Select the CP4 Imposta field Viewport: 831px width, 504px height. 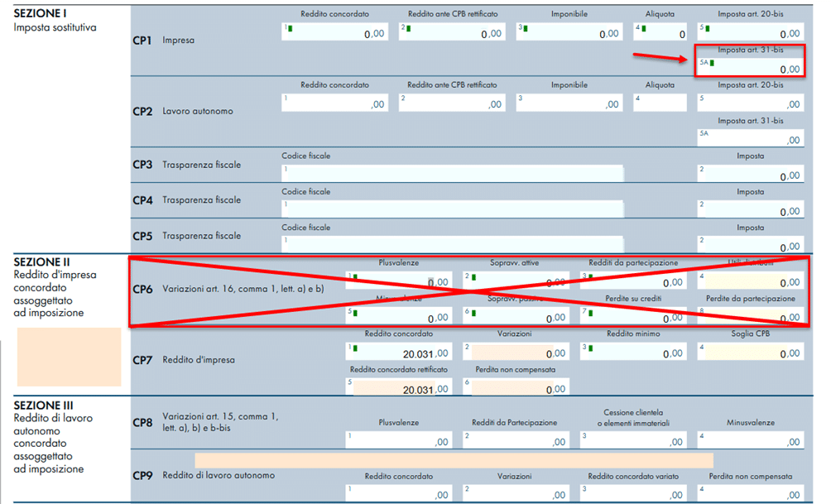tap(750, 209)
